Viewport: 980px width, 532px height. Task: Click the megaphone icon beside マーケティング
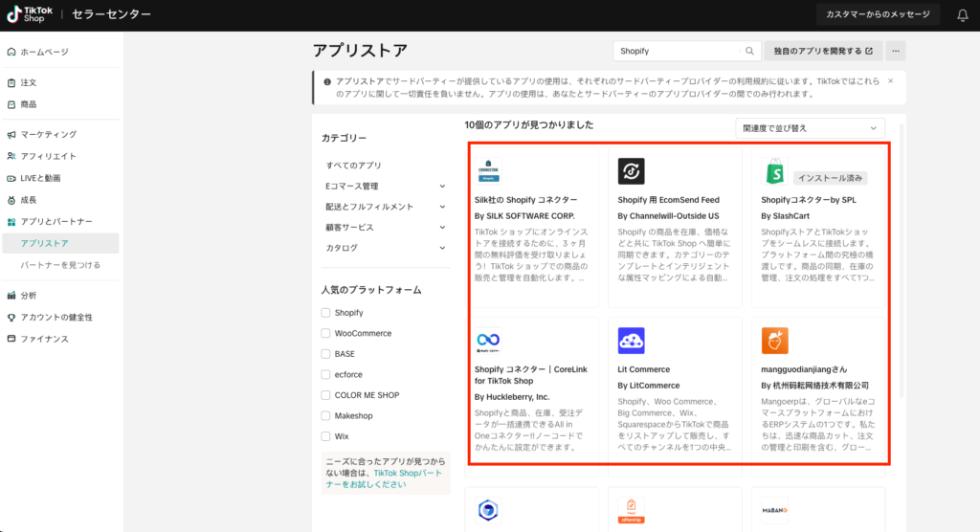click(11, 134)
